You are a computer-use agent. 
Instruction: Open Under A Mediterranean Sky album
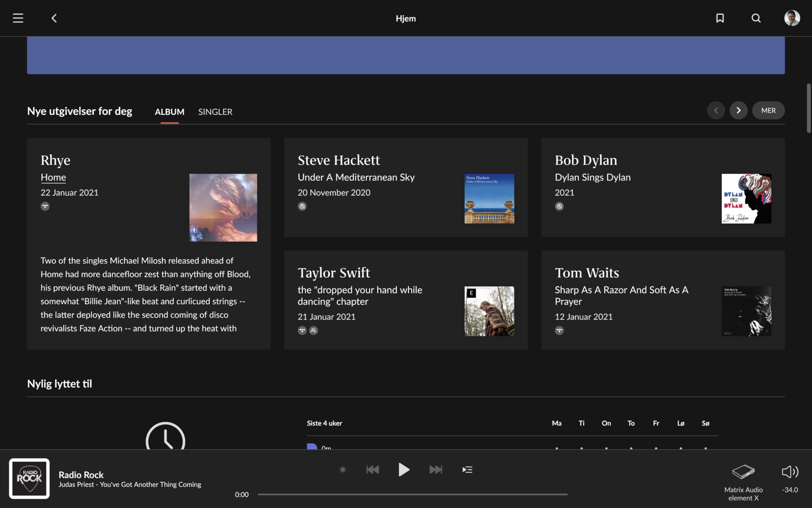coord(356,177)
